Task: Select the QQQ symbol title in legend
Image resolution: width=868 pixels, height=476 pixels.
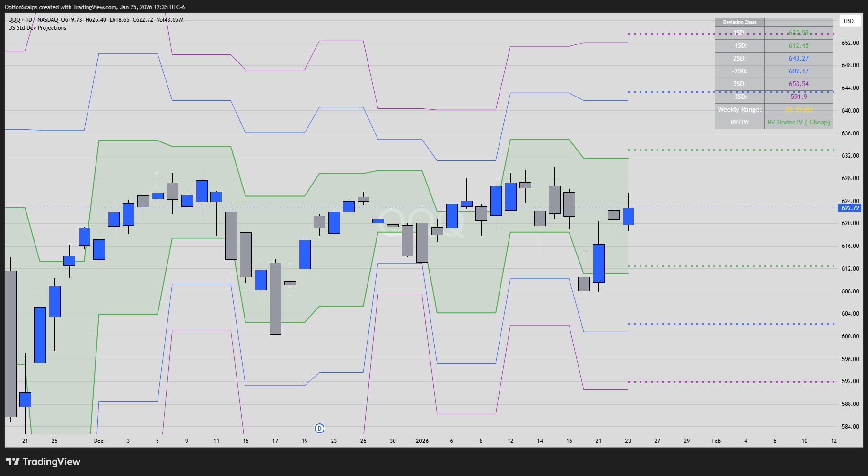Action: (15, 20)
